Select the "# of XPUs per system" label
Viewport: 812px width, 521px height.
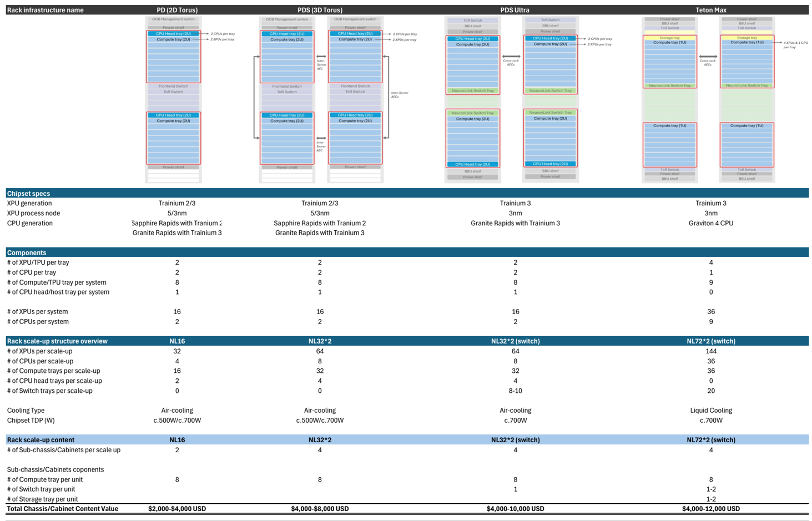coord(38,312)
